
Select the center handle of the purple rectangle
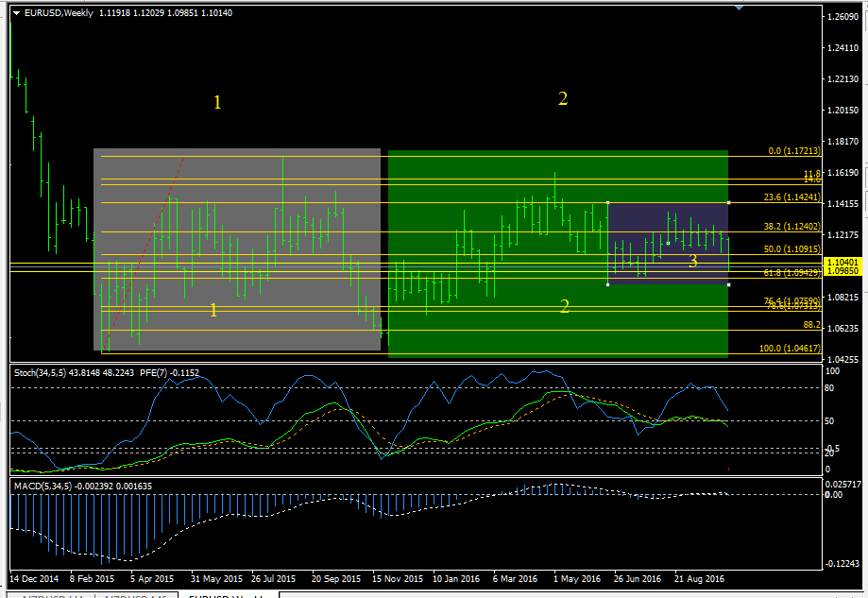[x=668, y=243]
